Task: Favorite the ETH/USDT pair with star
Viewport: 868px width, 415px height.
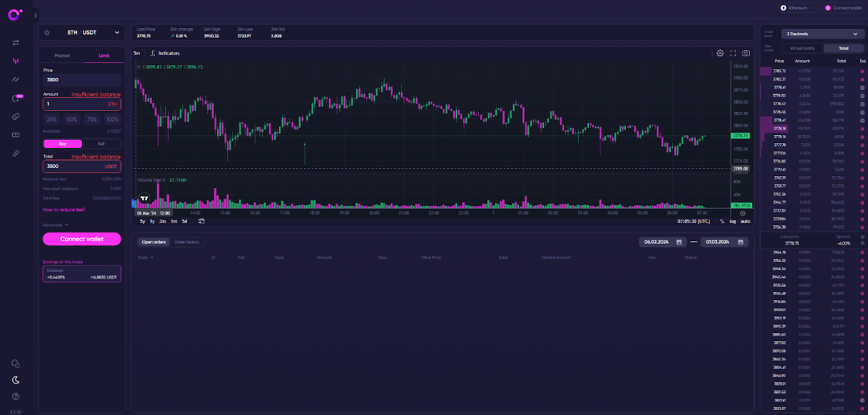Action: pos(47,32)
